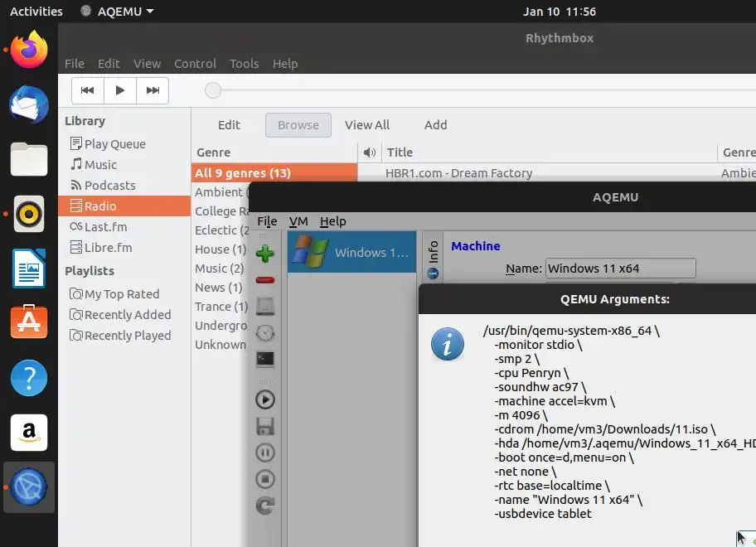Open Ubuntu Software from the dock
This screenshot has width=756, height=547.
point(29,322)
